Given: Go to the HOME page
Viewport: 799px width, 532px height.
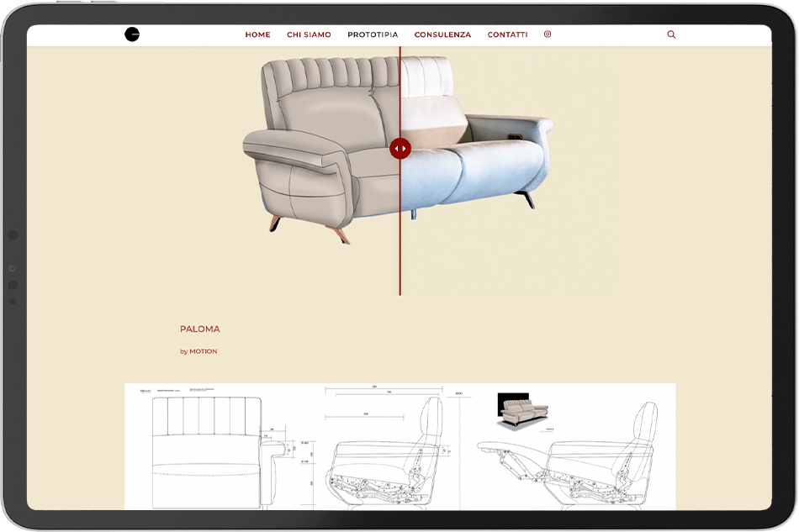Looking at the screenshot, I should point(258,34).
